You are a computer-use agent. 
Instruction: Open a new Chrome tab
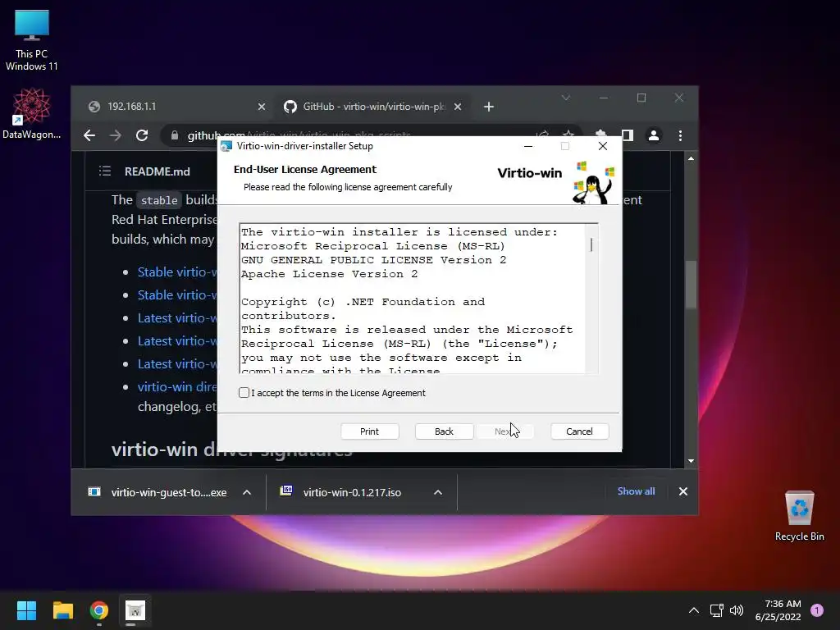pyautogui.click(x=489, y=107)
